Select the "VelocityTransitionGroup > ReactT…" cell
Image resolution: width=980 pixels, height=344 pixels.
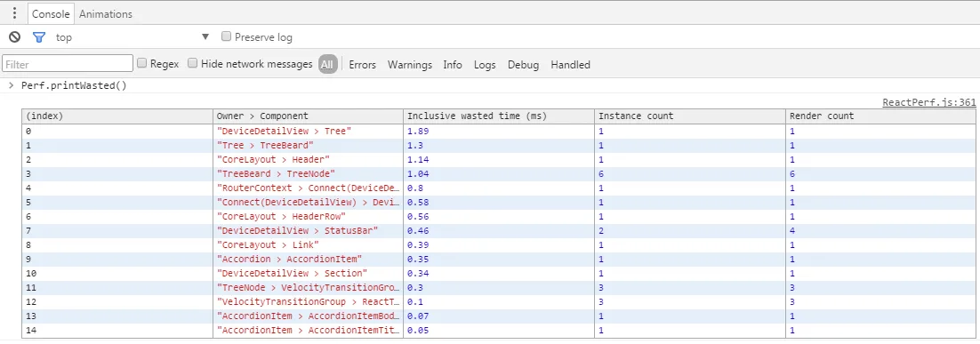click(x=308, y=301)
